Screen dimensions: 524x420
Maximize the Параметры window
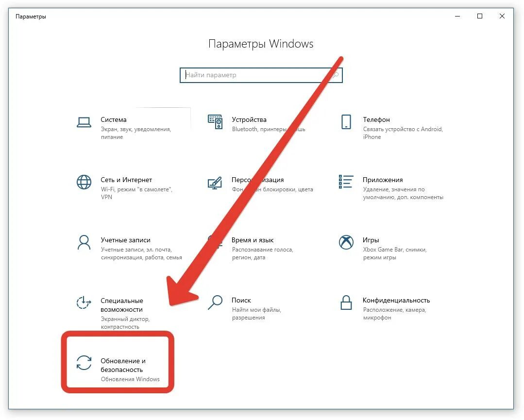(x=480, y=16)
